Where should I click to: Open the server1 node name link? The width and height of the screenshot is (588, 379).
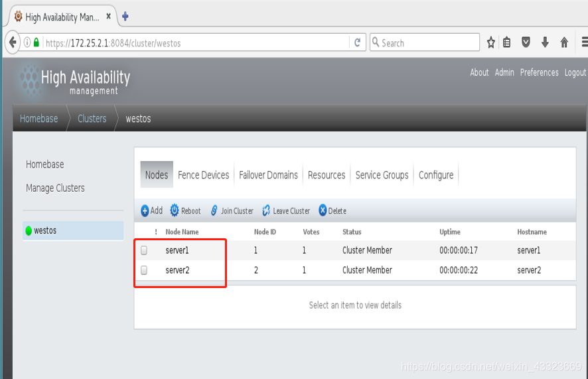(x=177, y=250)
